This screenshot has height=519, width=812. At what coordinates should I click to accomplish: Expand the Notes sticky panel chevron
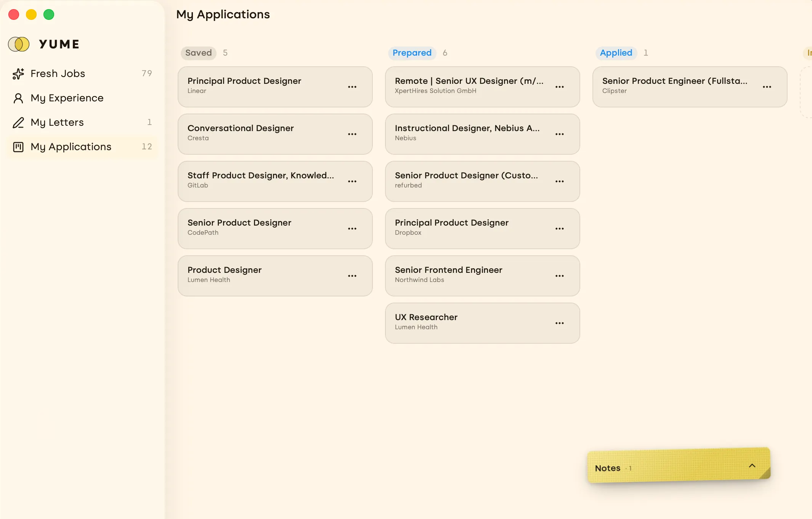click(x=752, y=466)
